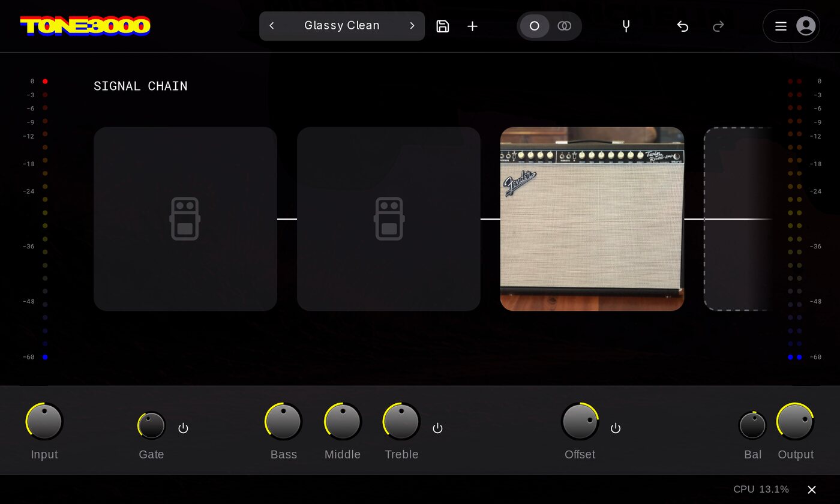Switch to stereo double-circle mode
This screenshot has height=504, width=840.
[x=564, y=26]
